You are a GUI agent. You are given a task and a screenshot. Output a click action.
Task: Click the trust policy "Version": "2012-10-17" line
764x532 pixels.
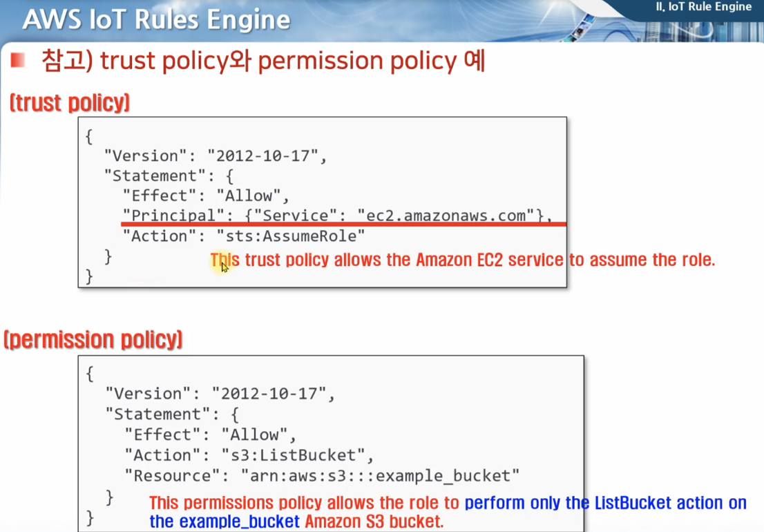(216, 156)
